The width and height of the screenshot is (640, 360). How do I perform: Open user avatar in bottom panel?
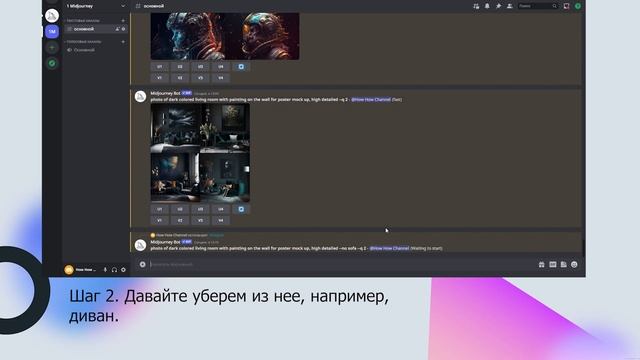coord(69,270)
